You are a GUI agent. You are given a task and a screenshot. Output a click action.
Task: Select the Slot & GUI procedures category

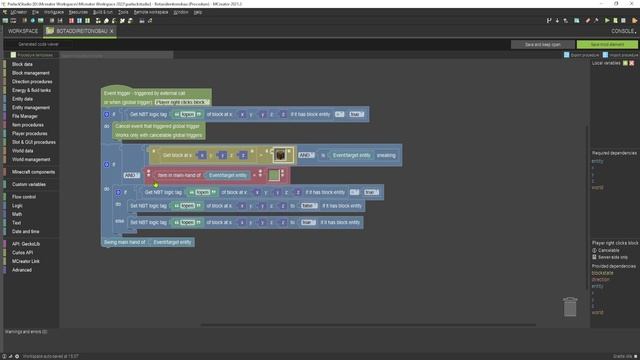[x=33, y=142]
